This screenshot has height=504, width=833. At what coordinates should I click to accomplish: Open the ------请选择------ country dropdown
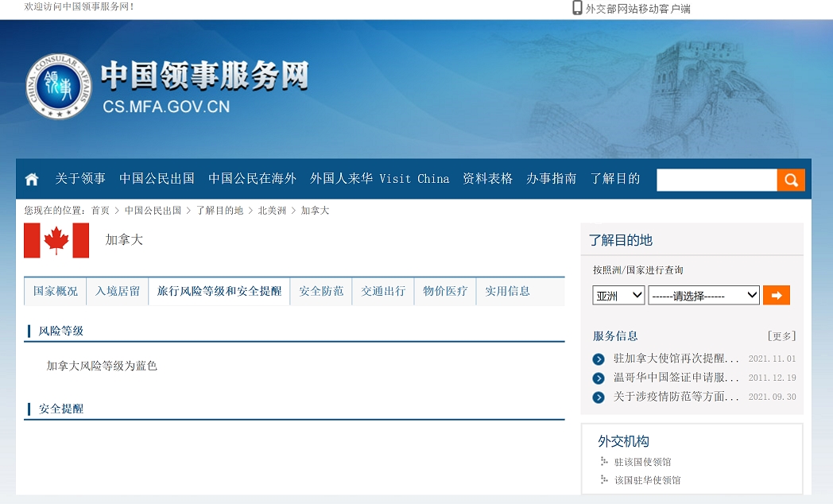point(704,295)
